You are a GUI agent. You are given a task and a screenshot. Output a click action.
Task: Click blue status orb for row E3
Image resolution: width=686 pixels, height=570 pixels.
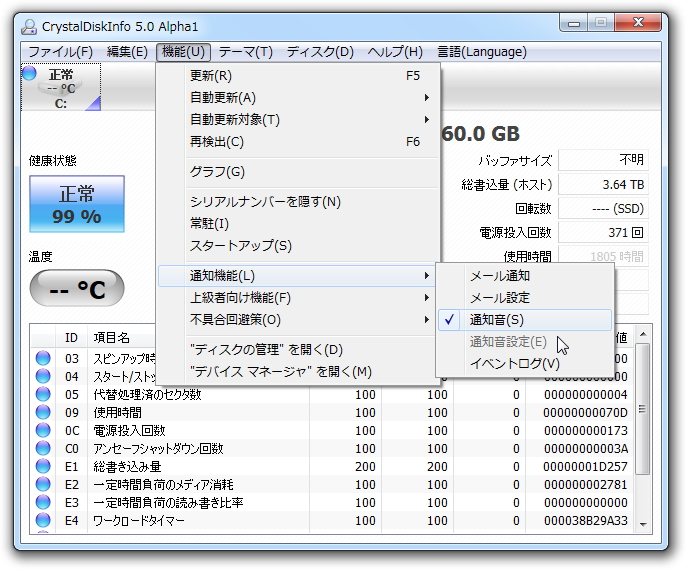[43, 502]
